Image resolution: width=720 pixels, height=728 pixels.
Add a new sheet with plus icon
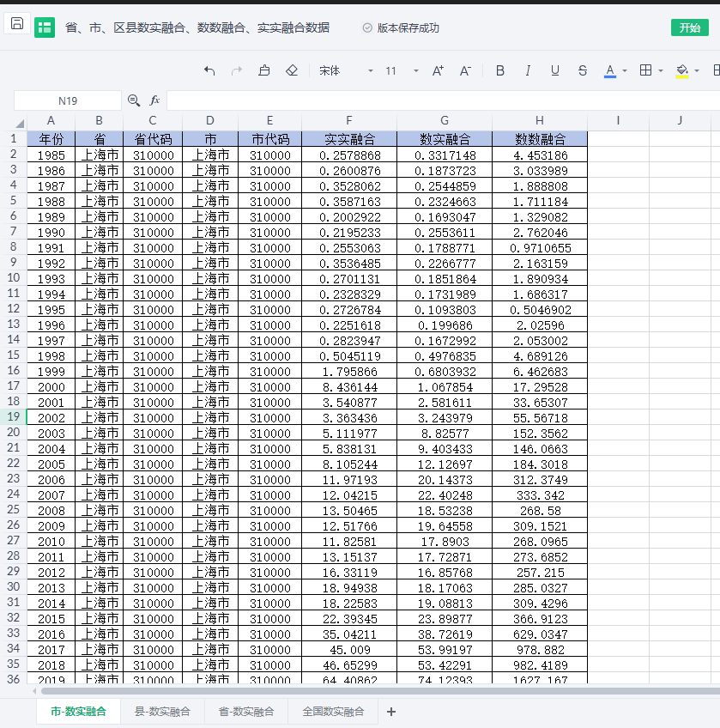[x=391, y=712]
